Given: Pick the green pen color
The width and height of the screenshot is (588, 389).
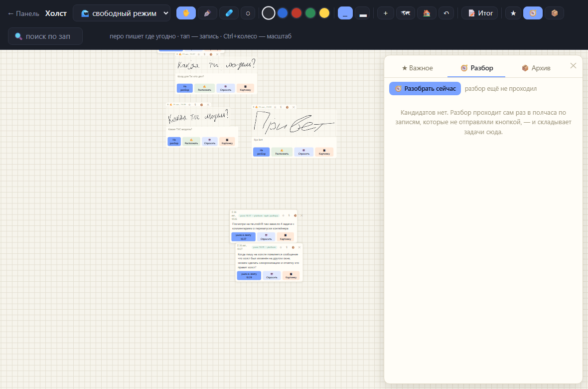Looking at the screenshot, I should [310, 13].
